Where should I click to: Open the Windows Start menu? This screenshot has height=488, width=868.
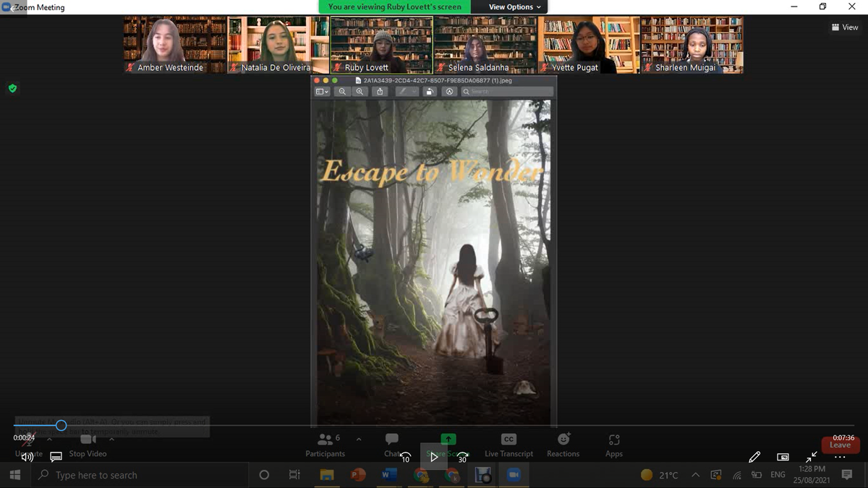(15, 475)
